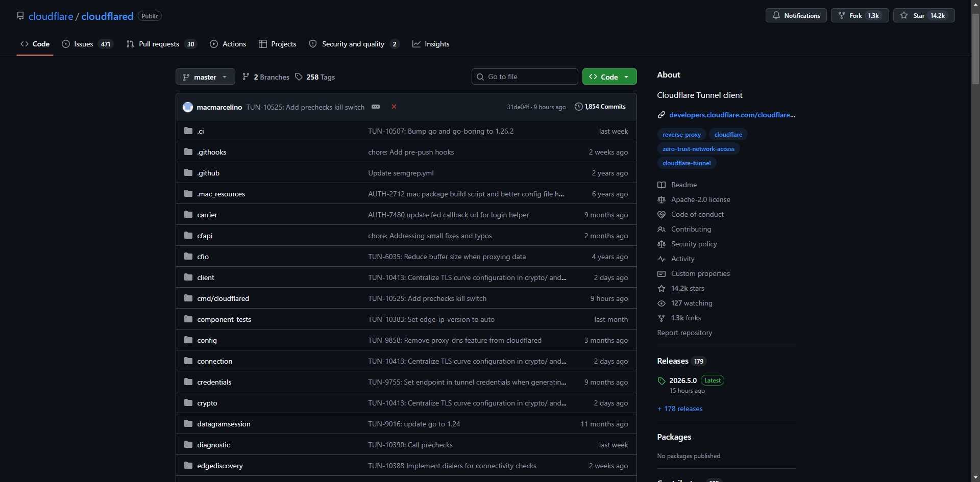
Task: Open the Insights tab
Action: click(431, 44)
